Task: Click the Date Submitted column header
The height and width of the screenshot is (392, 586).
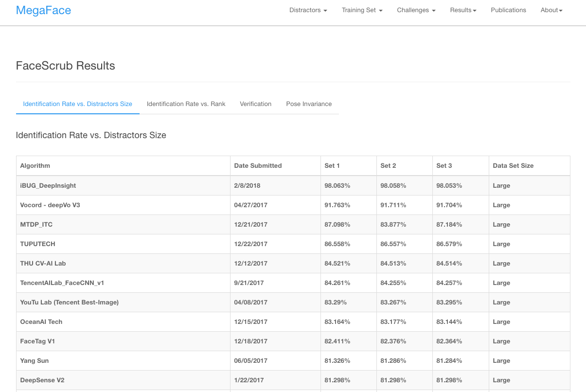Action: coord(258,166)
